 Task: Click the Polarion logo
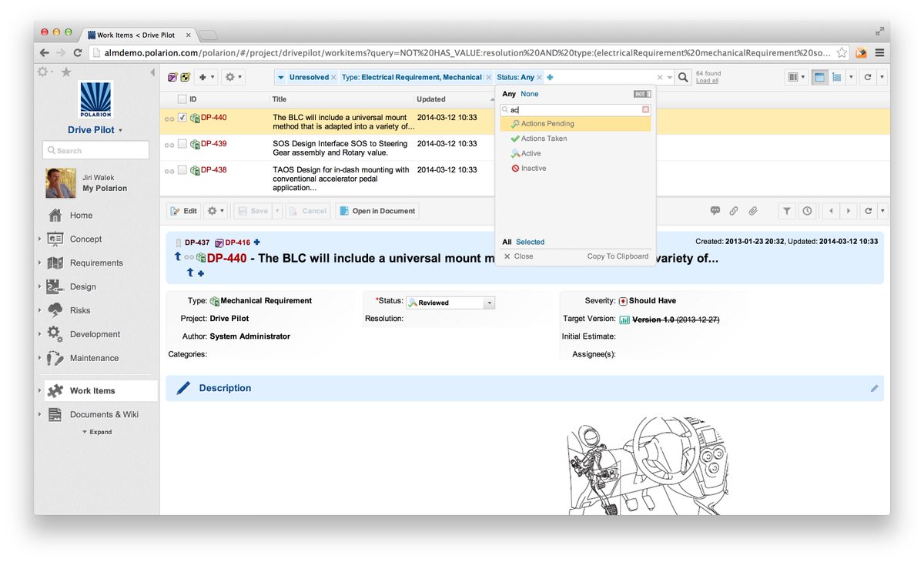[x=95, y=100]
